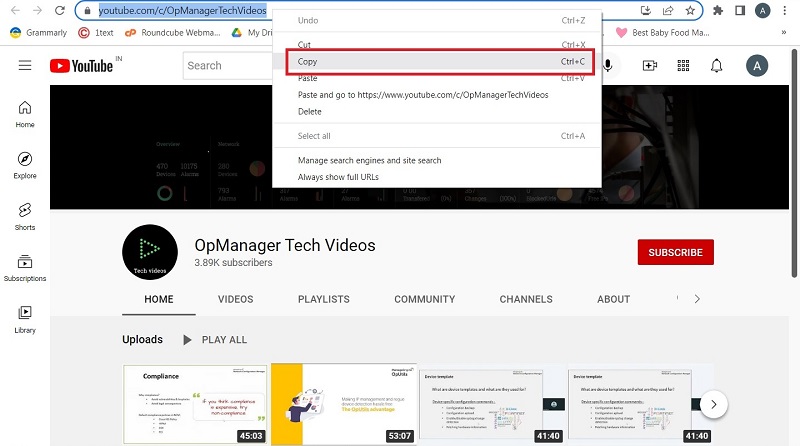Choose Manage search engines and site search

[437, 160]
